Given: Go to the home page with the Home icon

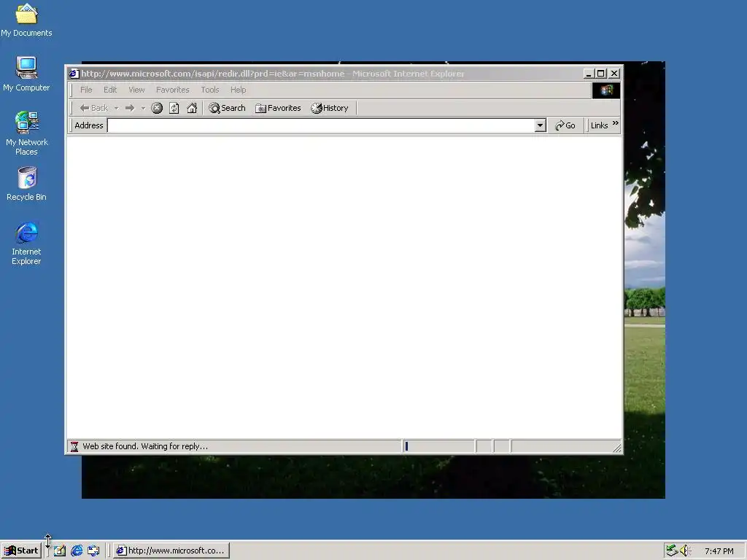Looking at the screenshot, I should (192, 108).
